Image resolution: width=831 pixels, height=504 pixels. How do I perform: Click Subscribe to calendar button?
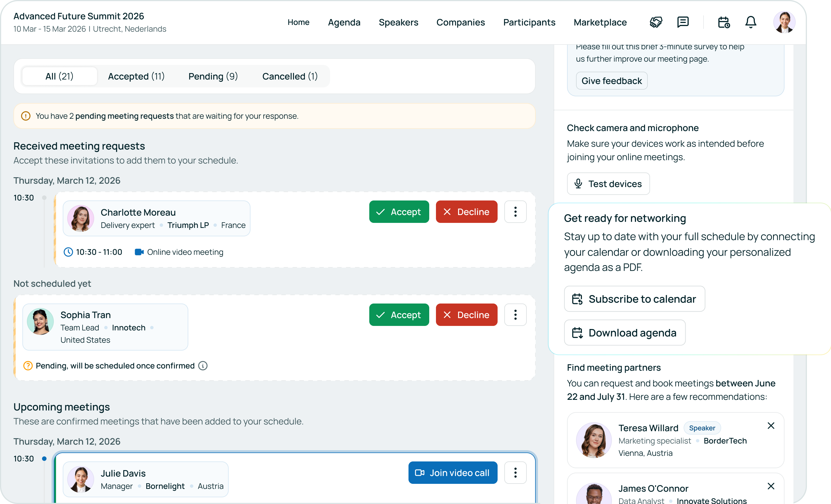[634, 299]
